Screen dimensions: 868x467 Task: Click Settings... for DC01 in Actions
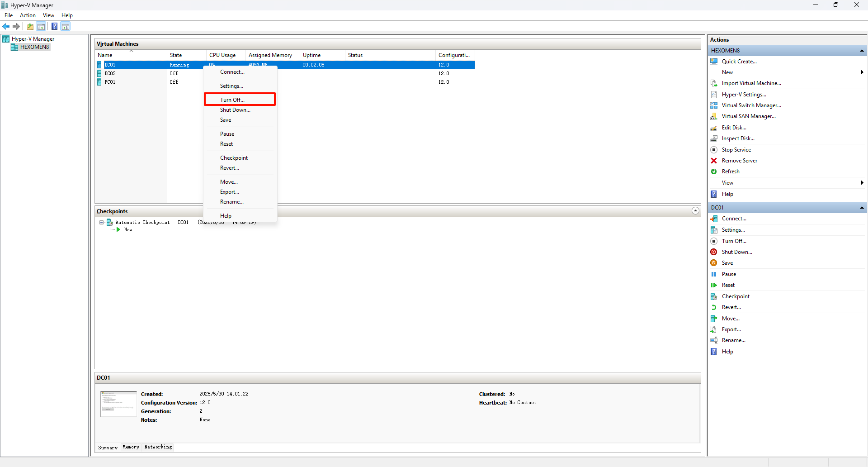point(733,230)
